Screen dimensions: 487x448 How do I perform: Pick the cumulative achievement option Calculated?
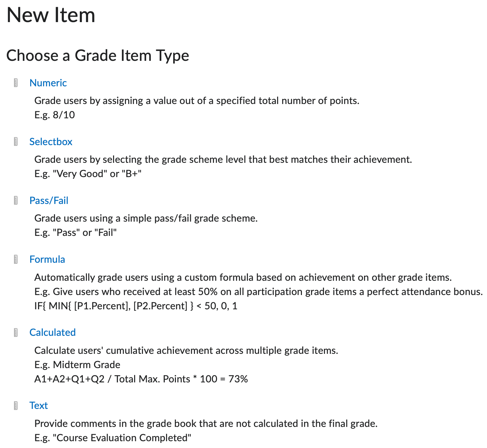53,332
